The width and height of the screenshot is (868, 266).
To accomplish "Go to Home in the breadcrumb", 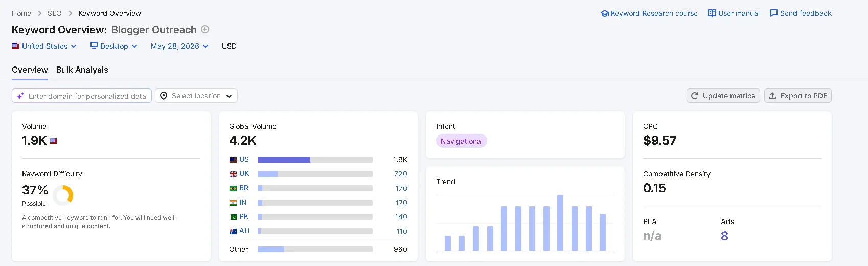I will (21, 13).
